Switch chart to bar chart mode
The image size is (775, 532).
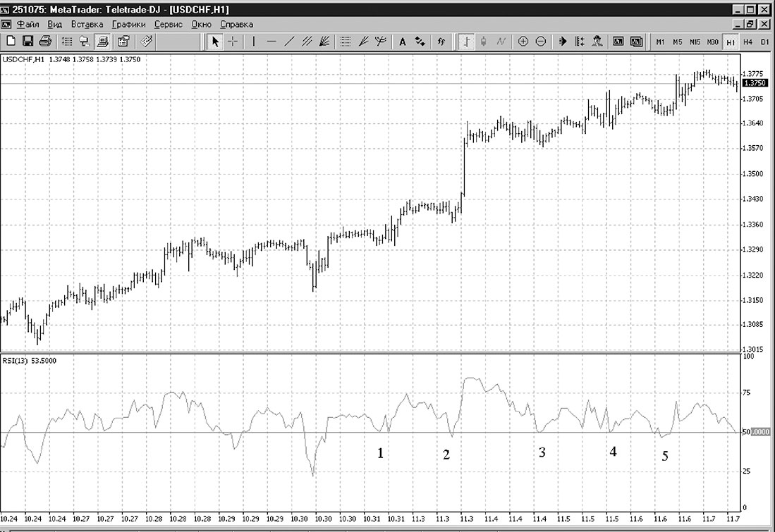[465, 42]
